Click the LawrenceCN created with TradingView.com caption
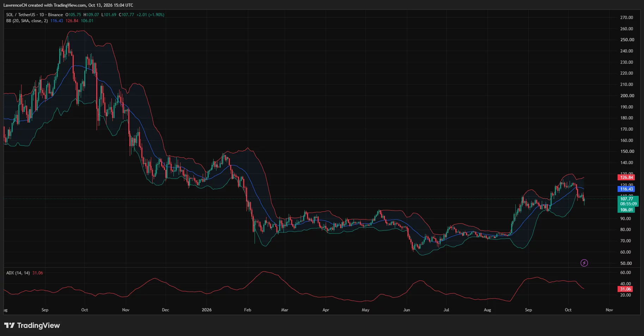Image resolution: width=644 pixels, height=336 pixels. coord(68,5)
